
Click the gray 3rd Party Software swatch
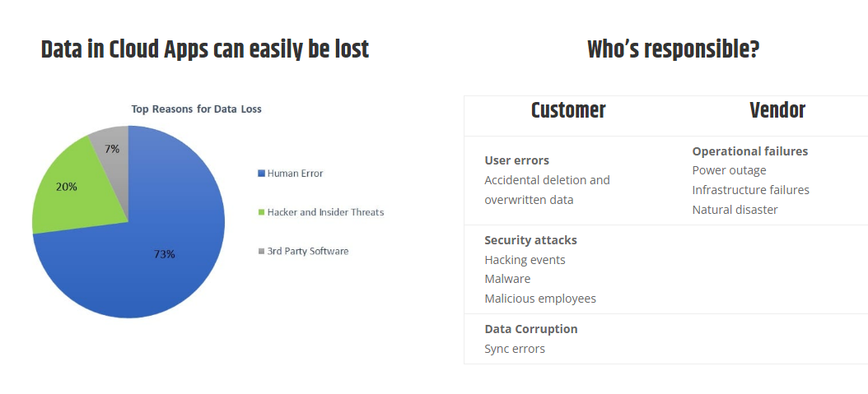(x=261, y=251)
